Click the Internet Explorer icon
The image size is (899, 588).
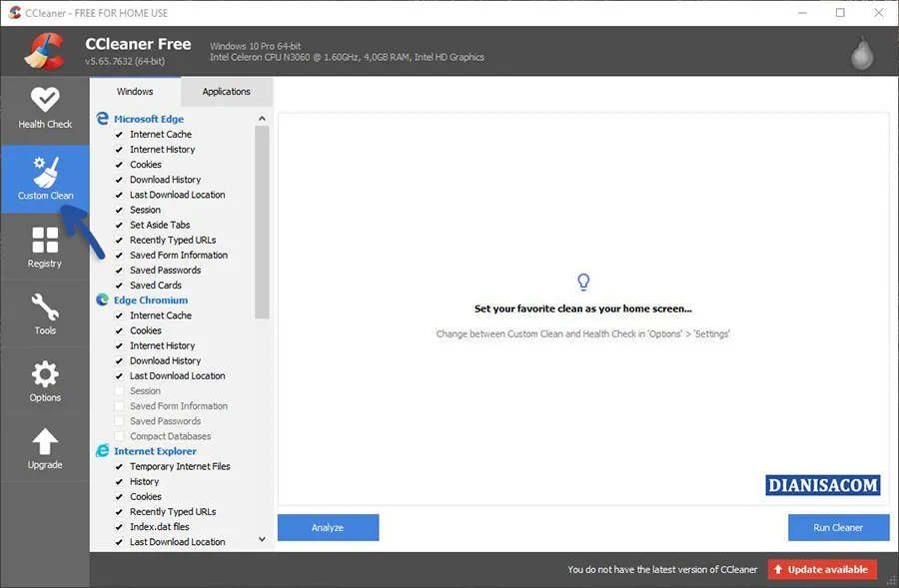coord(101,450)
